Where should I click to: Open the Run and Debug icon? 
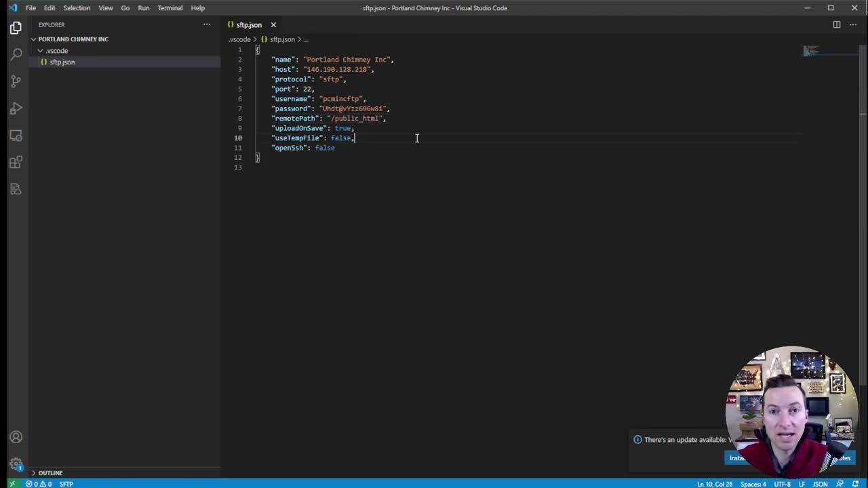(16, 108)
